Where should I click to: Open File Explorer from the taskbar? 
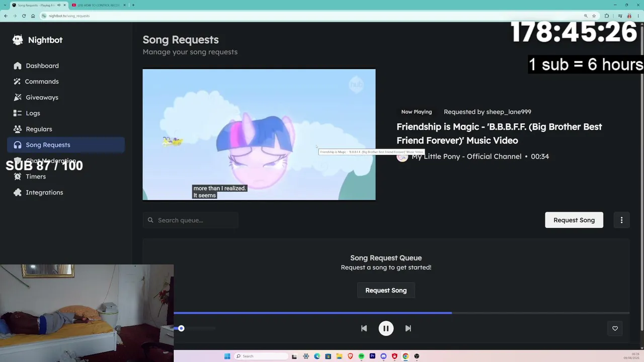pyautogui.click(x=339, y=356)
